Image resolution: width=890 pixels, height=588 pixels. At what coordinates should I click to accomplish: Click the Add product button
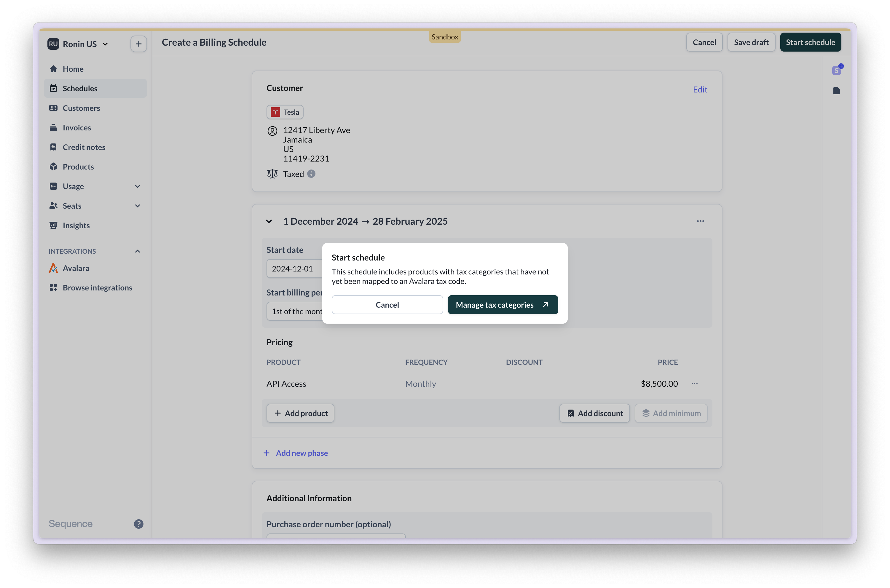point(300,413)
